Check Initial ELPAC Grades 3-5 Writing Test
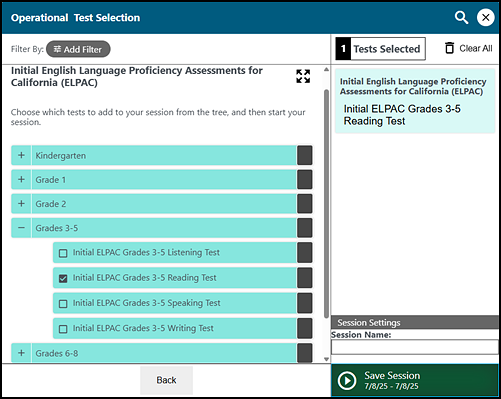501x399 pixels. click(x=63, y=329)
